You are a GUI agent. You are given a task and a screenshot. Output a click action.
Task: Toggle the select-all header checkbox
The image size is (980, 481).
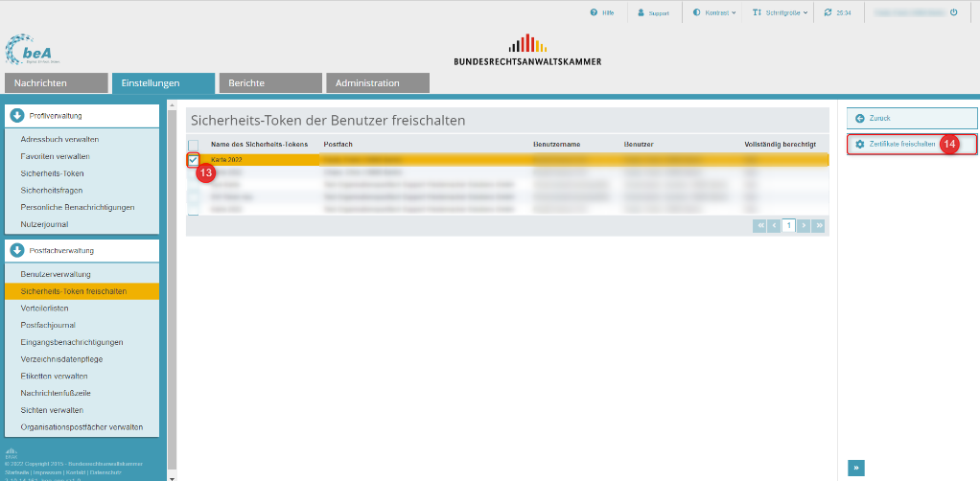click(194, 145)
